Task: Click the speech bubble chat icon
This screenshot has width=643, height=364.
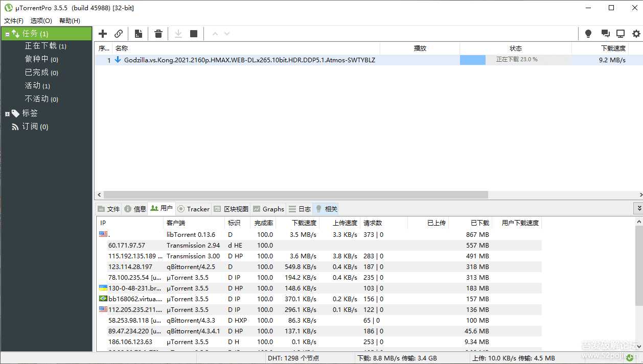Action: coord(605,33)
